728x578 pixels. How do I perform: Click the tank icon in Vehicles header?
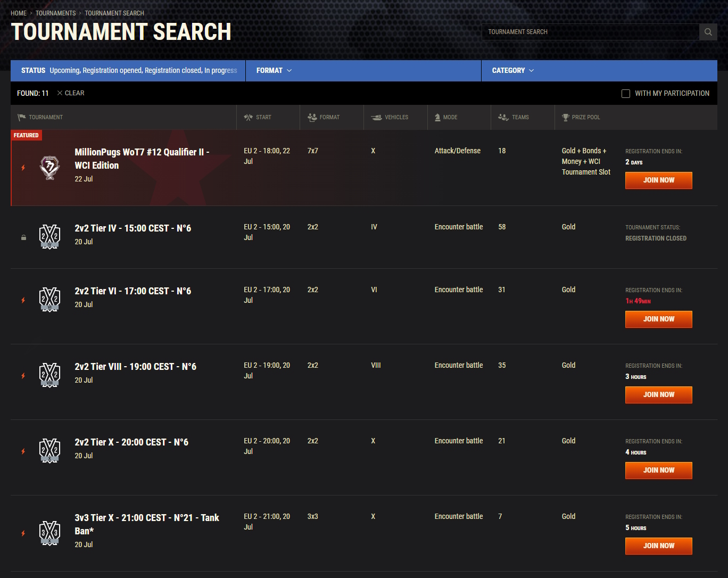376,117
